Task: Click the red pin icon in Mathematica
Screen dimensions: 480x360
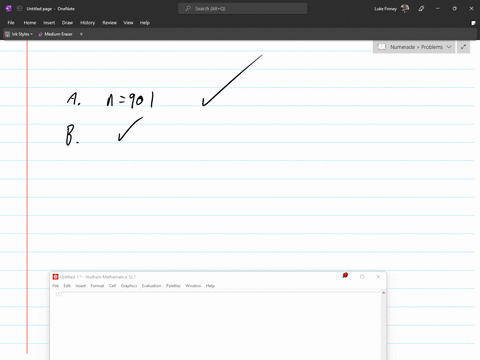Action: pyautogui.click(x=345, y=275)
